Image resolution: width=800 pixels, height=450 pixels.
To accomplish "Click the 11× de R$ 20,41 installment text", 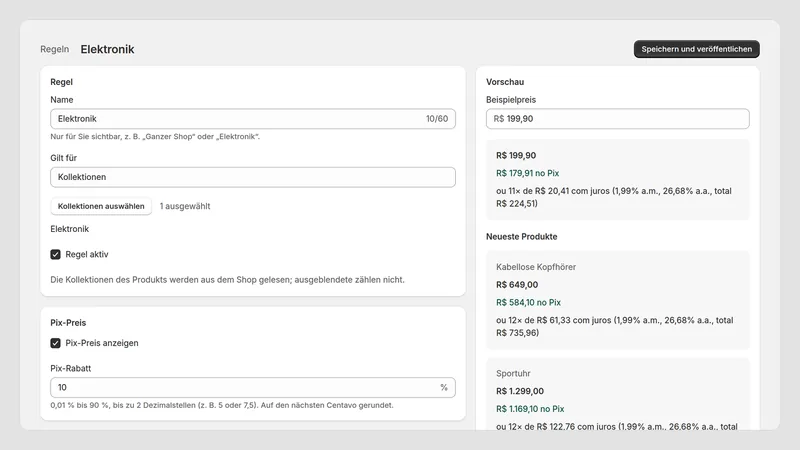I will click(614, 197).
